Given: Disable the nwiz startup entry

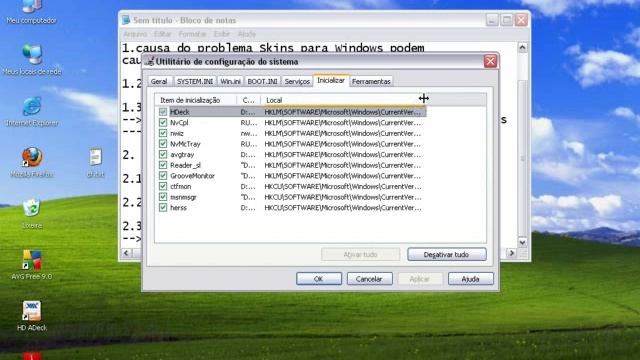Looking at the screenshot, I should [163, 133].
